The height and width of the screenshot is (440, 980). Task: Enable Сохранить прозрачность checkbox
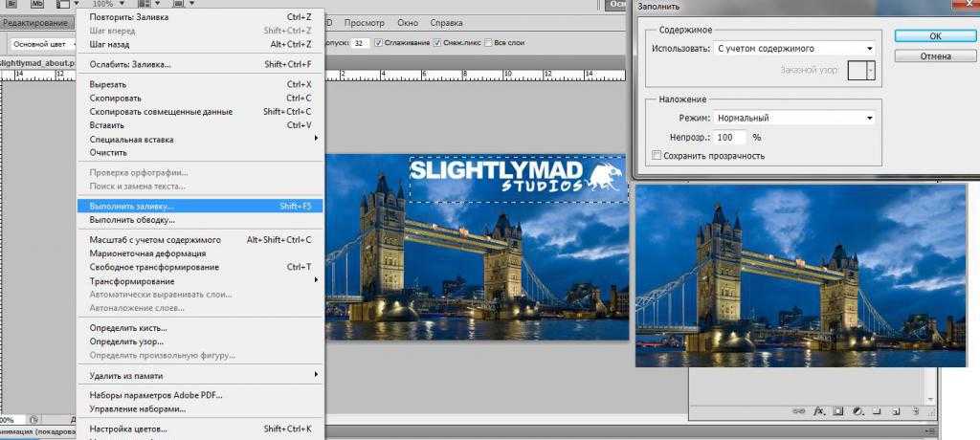pyautogui.click(x=657, y=156)
